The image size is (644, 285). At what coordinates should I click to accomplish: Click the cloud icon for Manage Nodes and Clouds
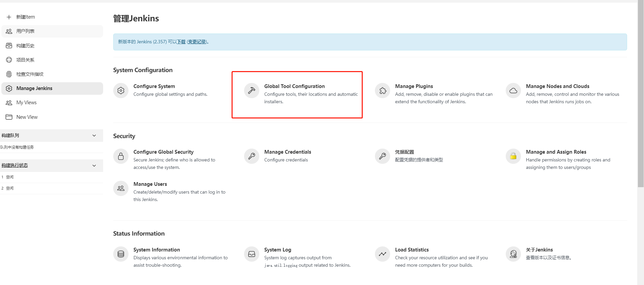pyautogui.click(x=514, y=91)
